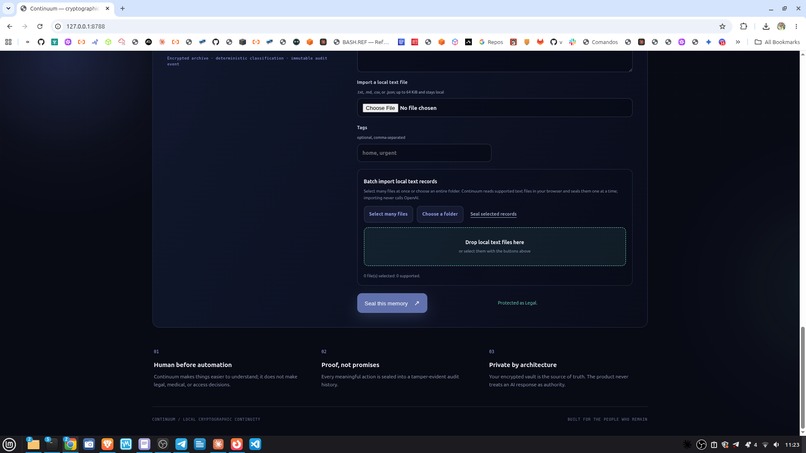
Task: Open the Chrome icon in the taskbar
Action: click(70, 444)
